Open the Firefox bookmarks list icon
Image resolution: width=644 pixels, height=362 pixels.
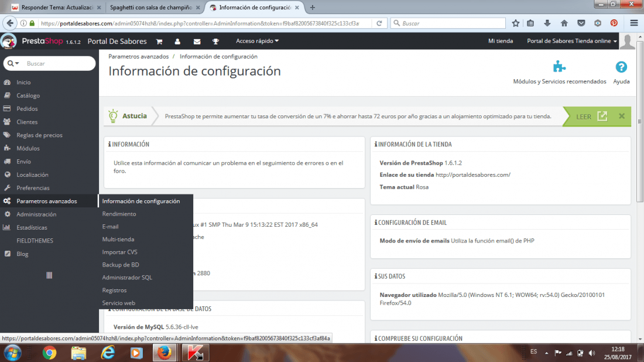point(530,23)
